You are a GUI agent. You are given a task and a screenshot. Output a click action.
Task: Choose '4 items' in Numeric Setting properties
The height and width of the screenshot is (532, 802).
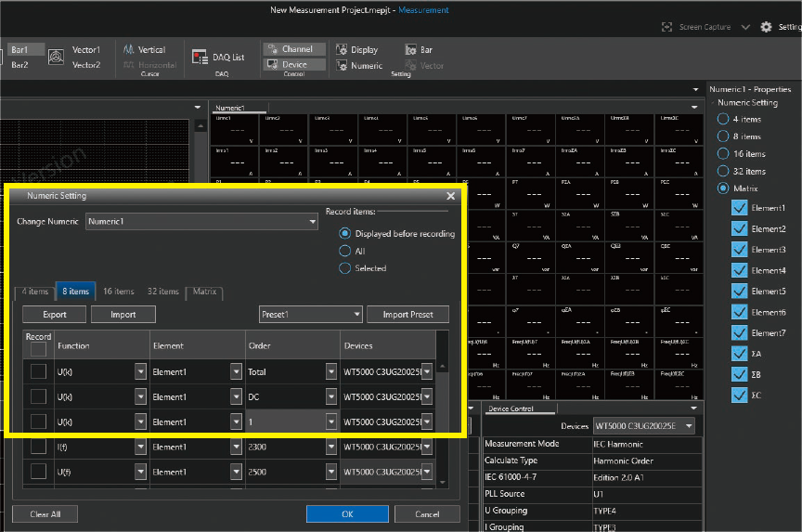(x=723, y=119)
